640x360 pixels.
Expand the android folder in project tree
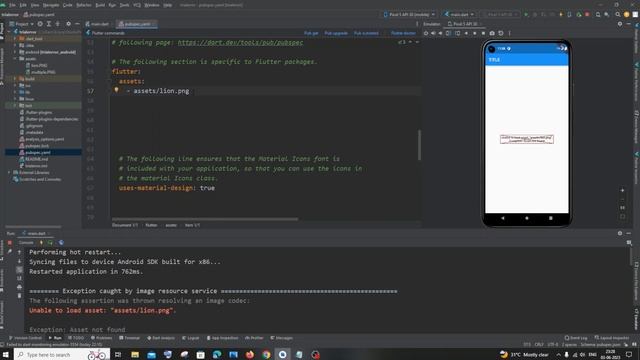pos(15,52)
